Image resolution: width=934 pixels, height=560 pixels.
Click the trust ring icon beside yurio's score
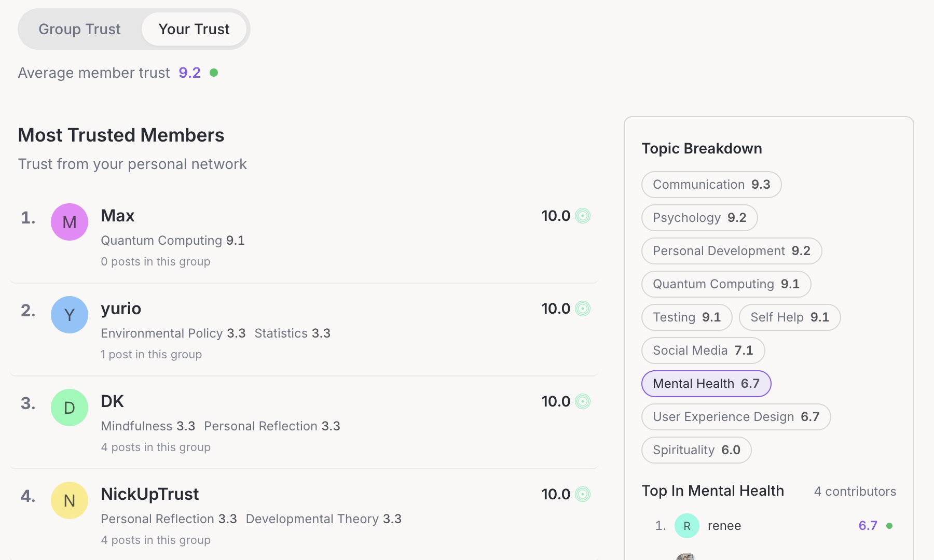pos(583,309)
